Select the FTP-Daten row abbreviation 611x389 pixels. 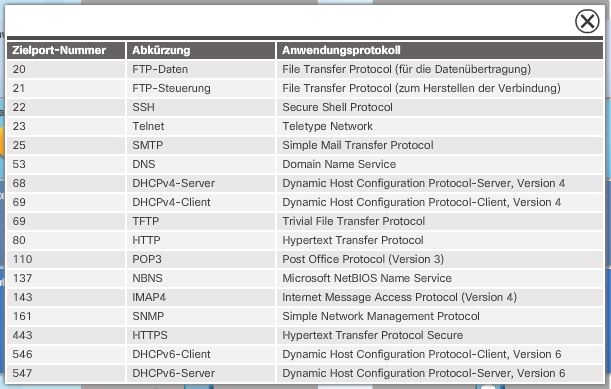click(x=201, y=69)
